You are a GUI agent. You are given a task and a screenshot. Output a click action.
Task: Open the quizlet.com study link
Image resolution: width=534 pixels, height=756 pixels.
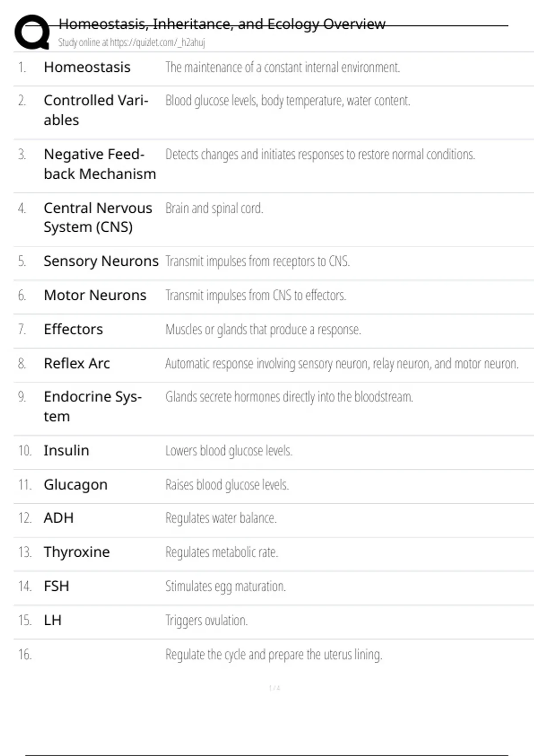click(x=131, y=43)
